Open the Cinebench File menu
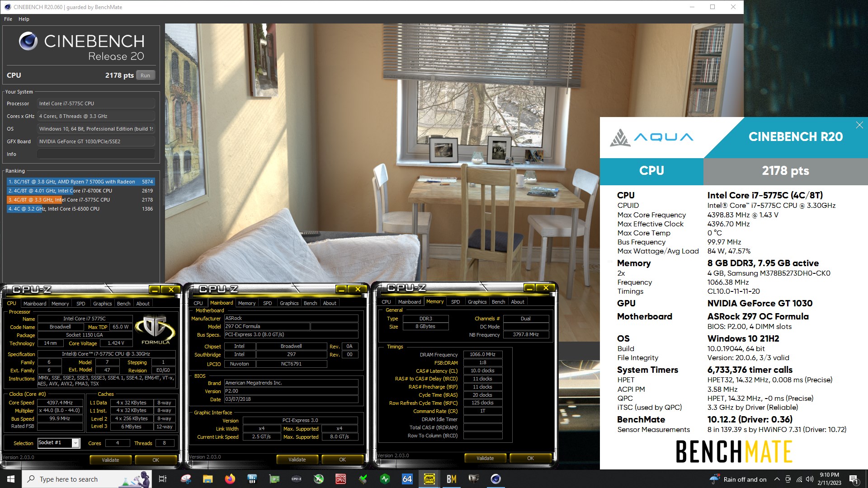This screenshot has width=868, height=488. pos(8,19)
